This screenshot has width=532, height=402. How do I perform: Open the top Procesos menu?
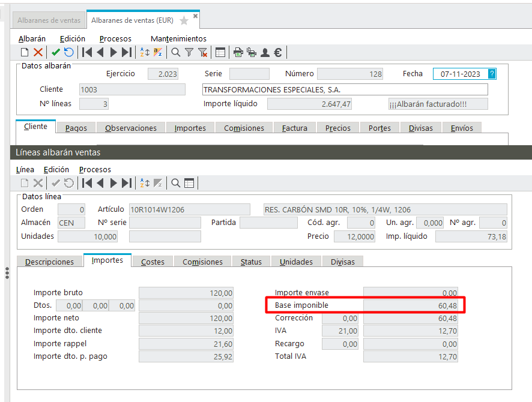(x=115, y=38)
